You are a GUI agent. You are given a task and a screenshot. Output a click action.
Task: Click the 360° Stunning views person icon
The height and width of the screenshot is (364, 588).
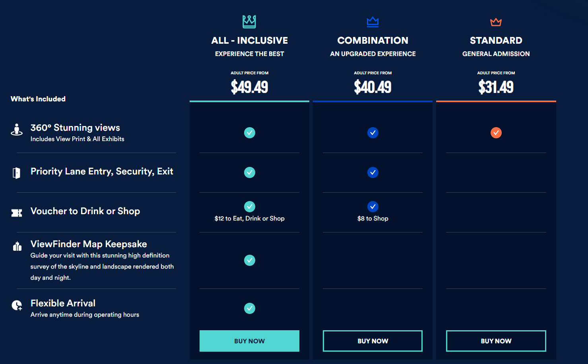coord(17,130)
